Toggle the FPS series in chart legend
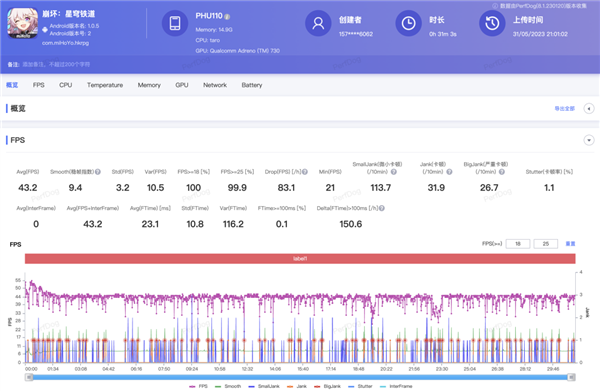 [198, 386]
